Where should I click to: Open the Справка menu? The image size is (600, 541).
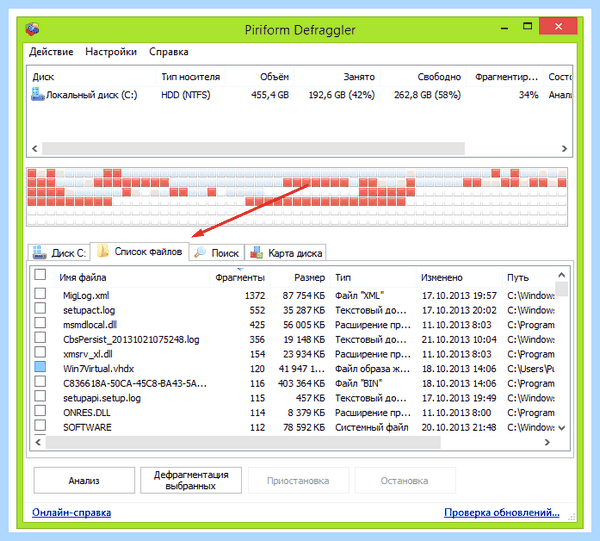(169, 52)
